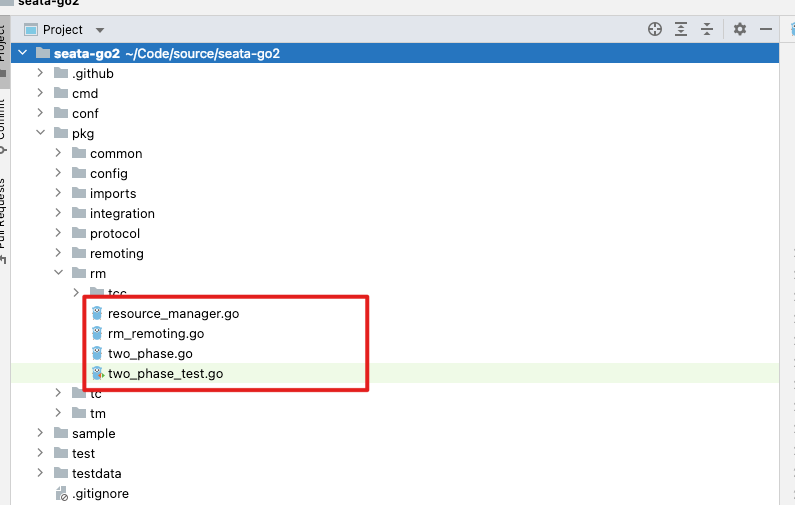
Task: Select the protocol folder icon
Action: pos(79,233)
